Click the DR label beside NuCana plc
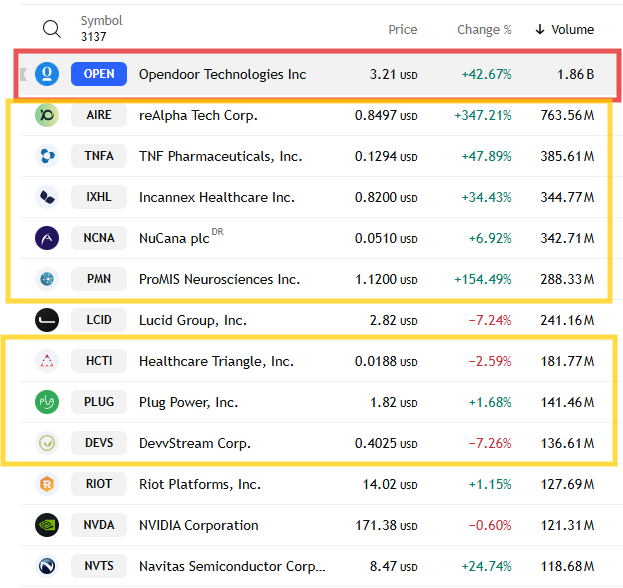623x588 pixels. pos(217,232)
